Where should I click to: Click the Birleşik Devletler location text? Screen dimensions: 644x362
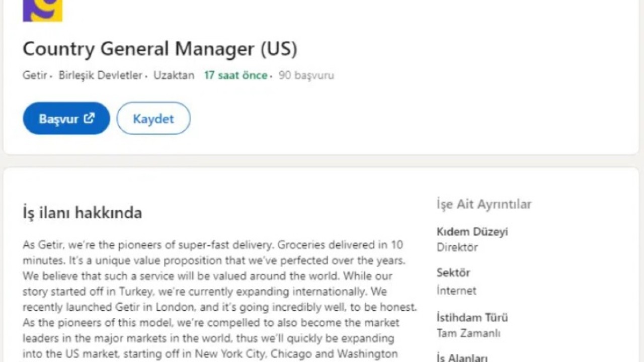coord(100,75)
